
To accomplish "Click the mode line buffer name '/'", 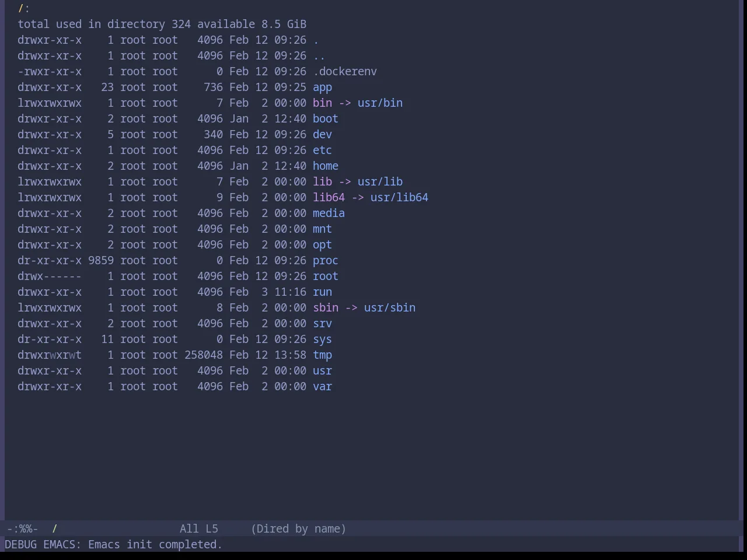I will (55, 529).
